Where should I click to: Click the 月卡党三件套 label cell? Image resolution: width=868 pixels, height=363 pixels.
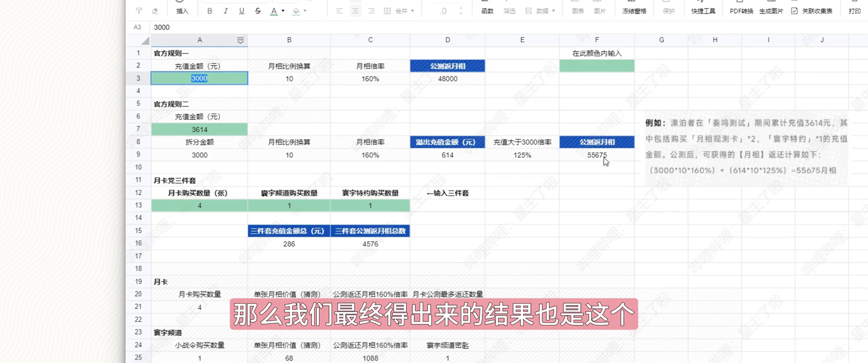click(x=199, y=180)
